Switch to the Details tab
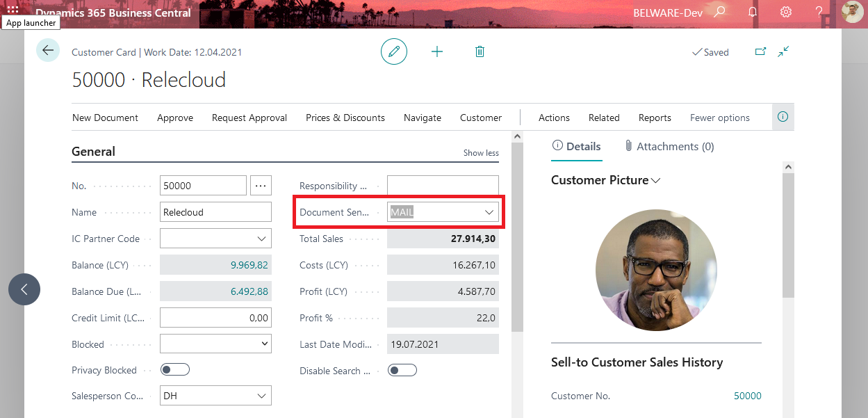The height and width of the screenshot is (418, 868). click(x=576, y=146)
